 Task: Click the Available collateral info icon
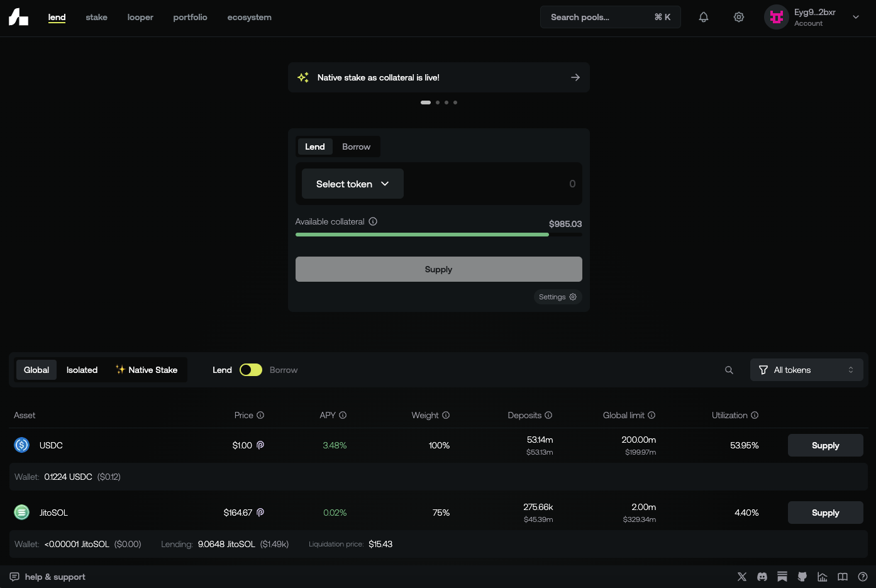[x=373, y=221]
